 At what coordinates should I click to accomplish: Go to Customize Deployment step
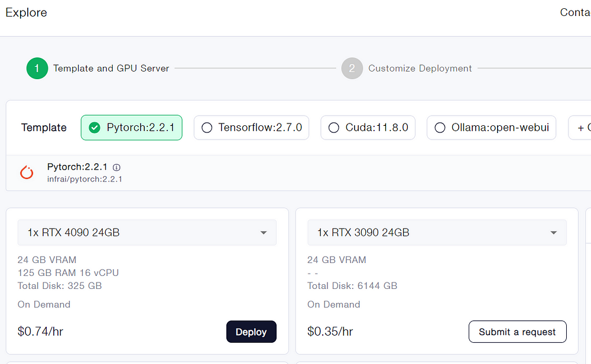tap(420, 69)
